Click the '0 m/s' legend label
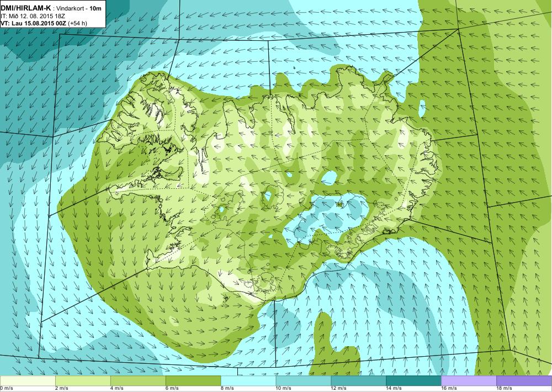 click(x=6, y=389)
